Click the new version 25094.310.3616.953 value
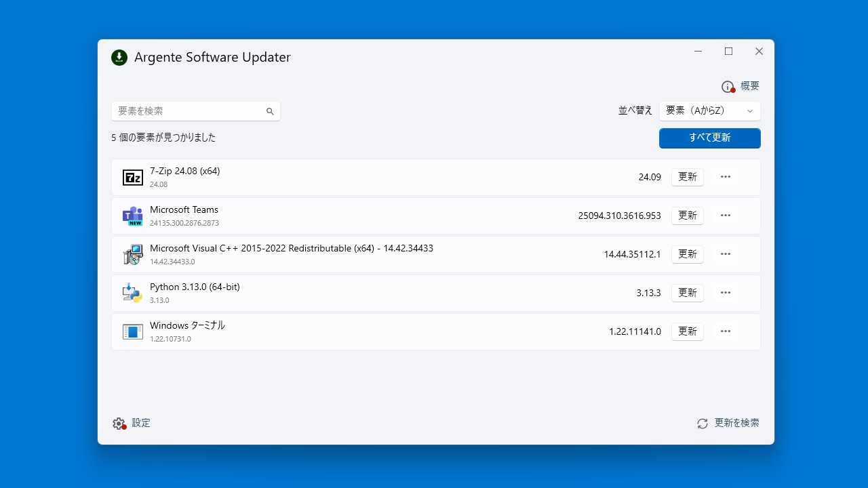 pyautogui.click(x=620, y=216)
